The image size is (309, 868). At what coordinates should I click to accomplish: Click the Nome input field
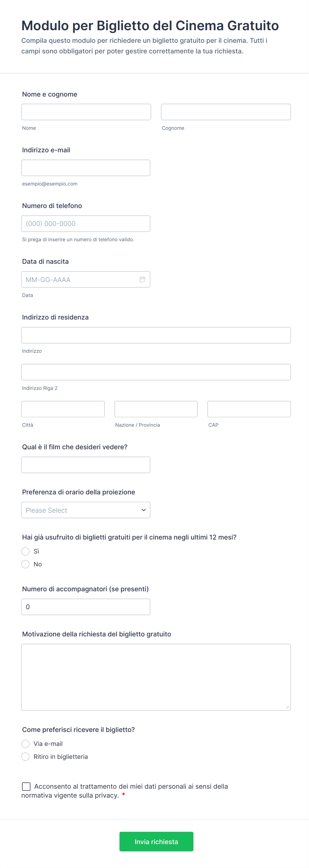(86, 112)
